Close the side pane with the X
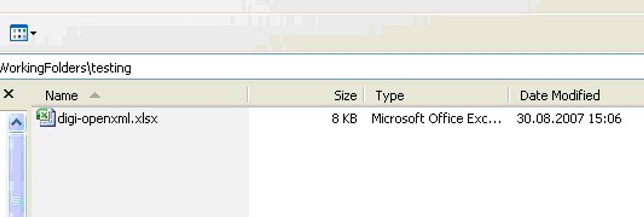644x217 pixels. click(9, 94)
